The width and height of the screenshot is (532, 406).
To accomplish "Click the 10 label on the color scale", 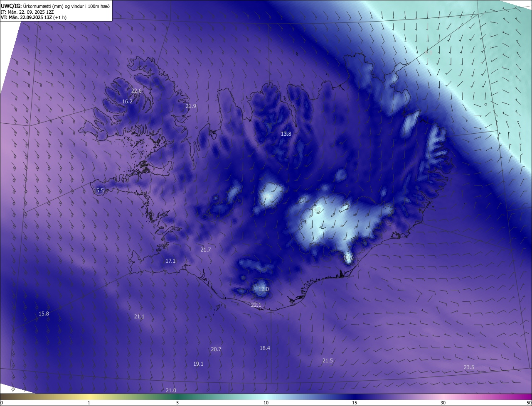I will [266, 403].
